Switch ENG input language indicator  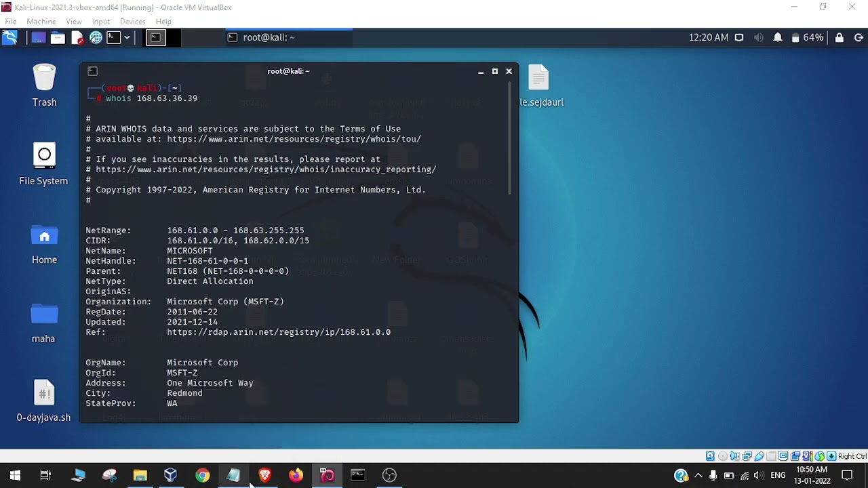pos(778,475)
